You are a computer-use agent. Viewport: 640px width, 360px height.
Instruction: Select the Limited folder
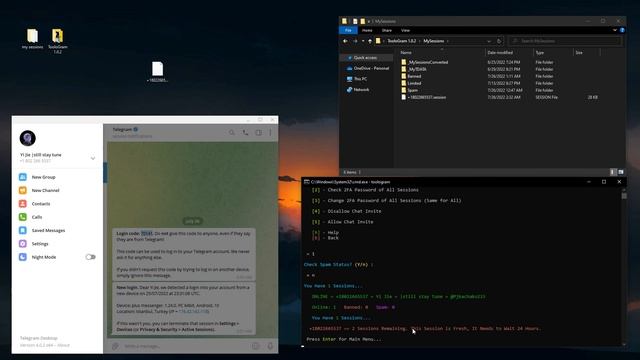coord(411,83)
